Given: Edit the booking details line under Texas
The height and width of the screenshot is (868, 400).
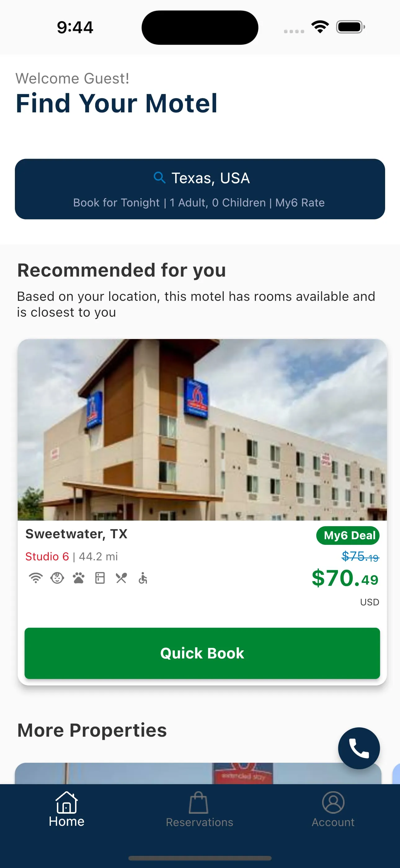Looking at the screenshot, I should 199,202.
